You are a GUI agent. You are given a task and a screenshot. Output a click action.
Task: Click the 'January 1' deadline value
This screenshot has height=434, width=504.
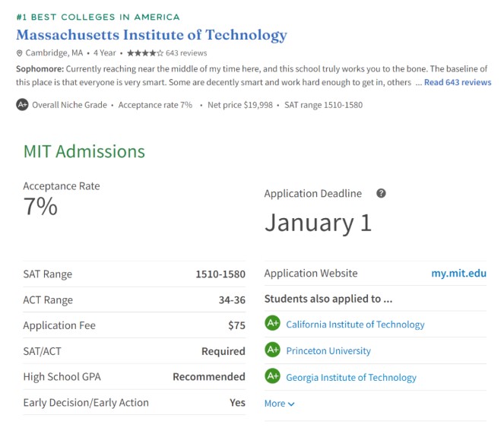pyautogui.click(x=318, y=223)
